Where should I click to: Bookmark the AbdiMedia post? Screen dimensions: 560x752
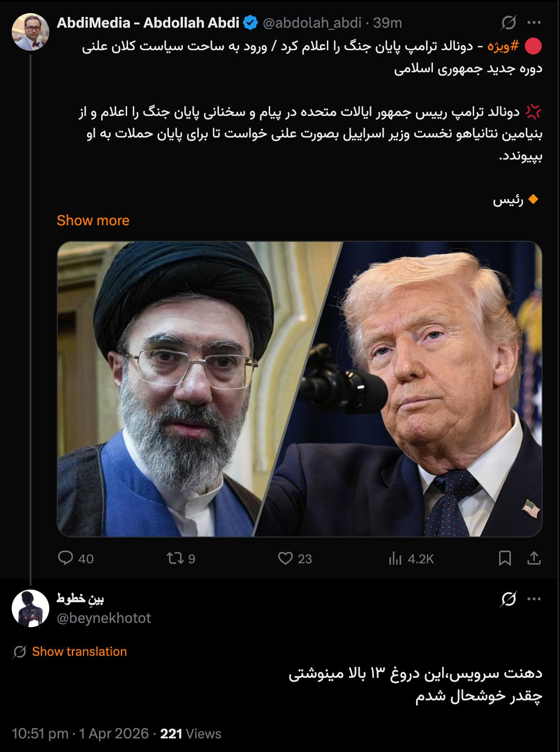[505, 558]
